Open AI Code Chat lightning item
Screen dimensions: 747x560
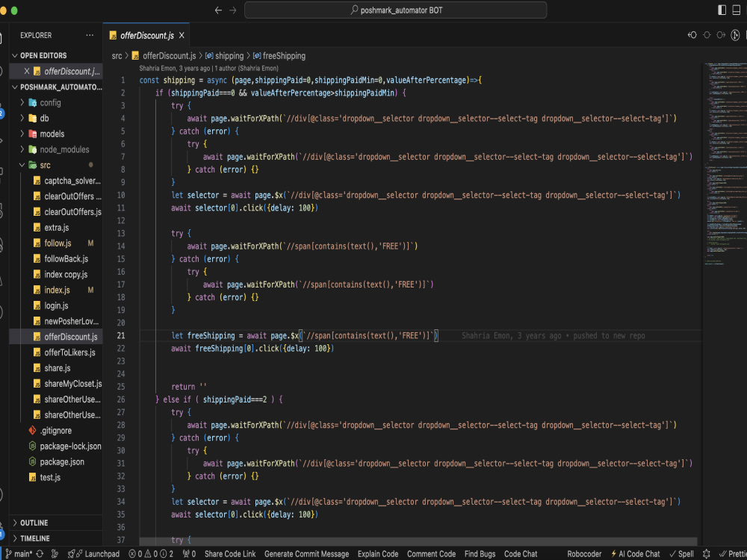[x=636, y=554]
